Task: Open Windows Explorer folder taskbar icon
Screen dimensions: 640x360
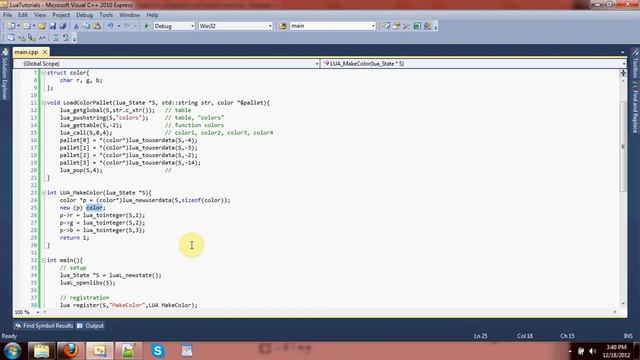Action: (x=41, y=351)
